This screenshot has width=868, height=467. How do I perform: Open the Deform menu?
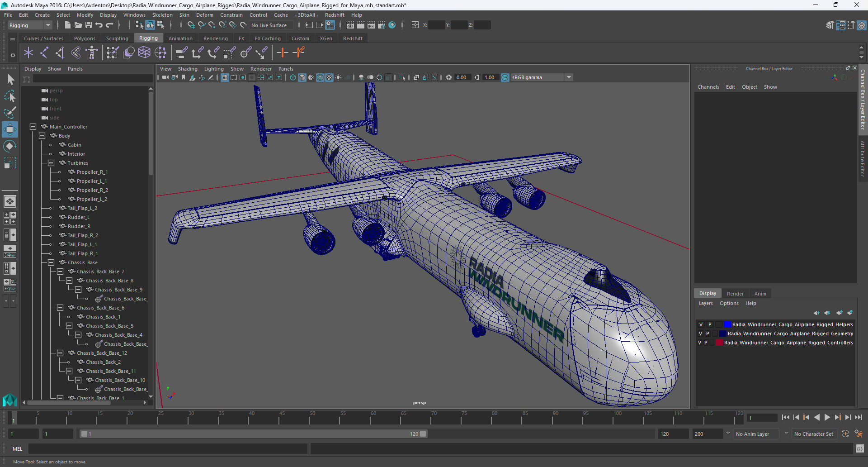[204, 15]
